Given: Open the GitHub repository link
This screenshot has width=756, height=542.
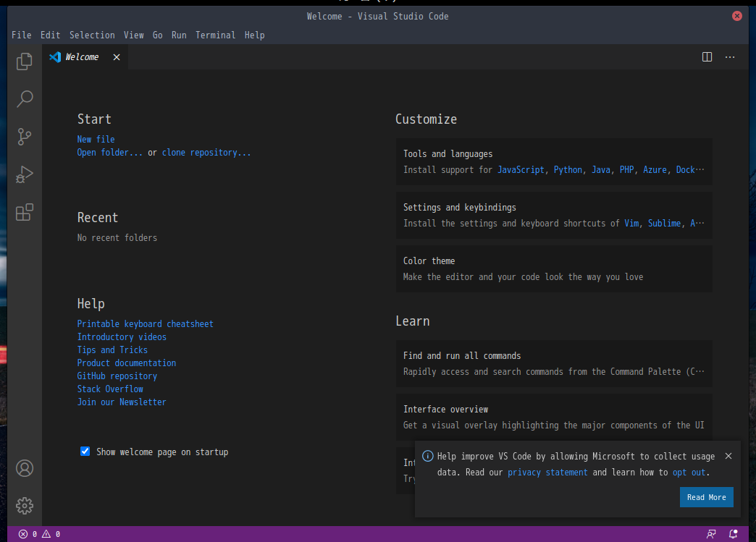Looking at the screenshot, I should pos(117,376).
